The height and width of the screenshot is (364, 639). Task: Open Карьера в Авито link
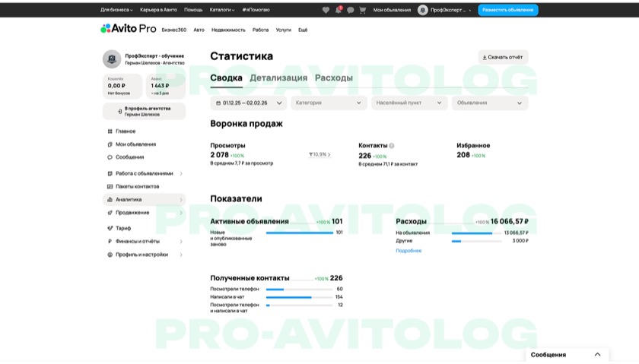point(158,10)
